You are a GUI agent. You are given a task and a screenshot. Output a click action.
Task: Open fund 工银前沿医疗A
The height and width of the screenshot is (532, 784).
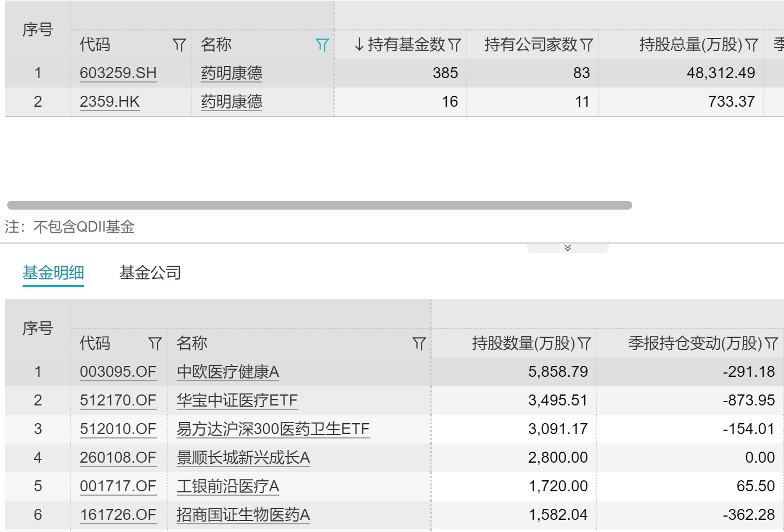tap(228, 486)
